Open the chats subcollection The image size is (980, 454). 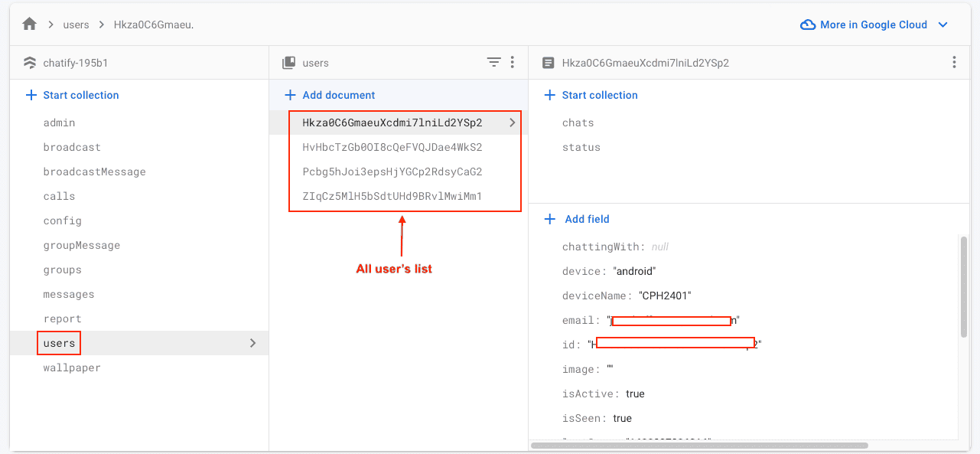(578, 122)
